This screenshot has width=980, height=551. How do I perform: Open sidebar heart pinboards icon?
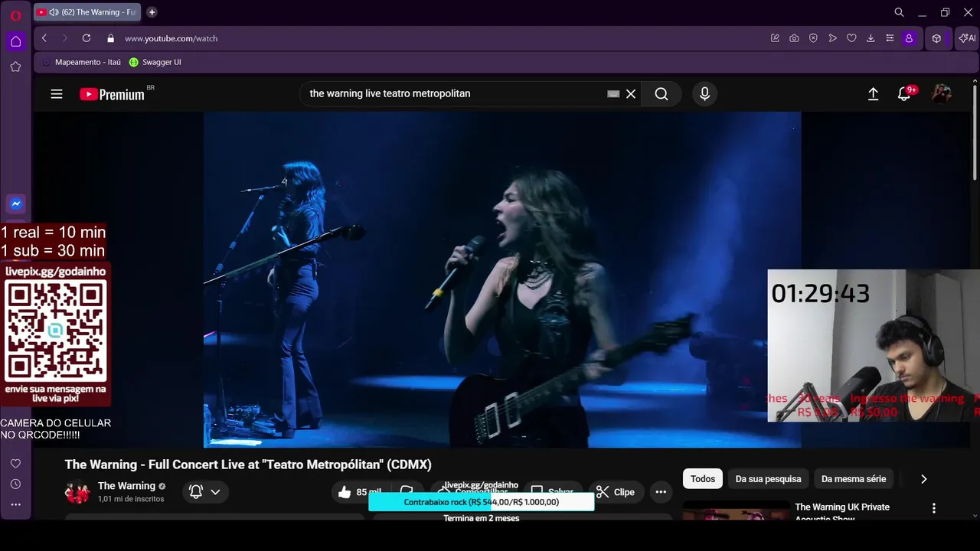click(15, 464)
